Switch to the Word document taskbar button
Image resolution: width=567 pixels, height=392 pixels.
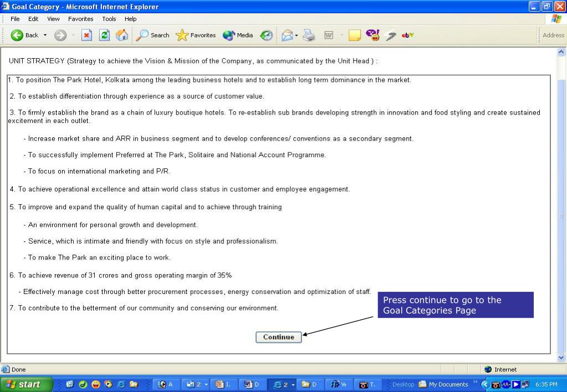pos(252,384)
